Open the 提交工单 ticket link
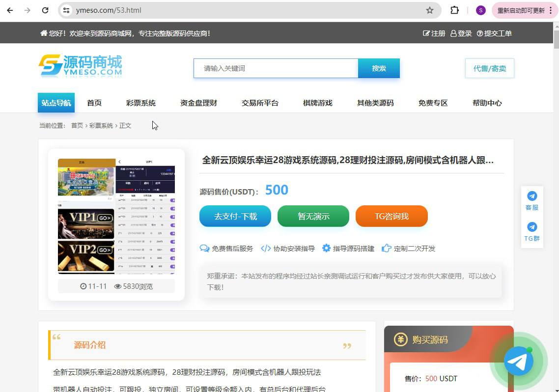The width and height of the screenshot is (559, 392). click(494, 33)
